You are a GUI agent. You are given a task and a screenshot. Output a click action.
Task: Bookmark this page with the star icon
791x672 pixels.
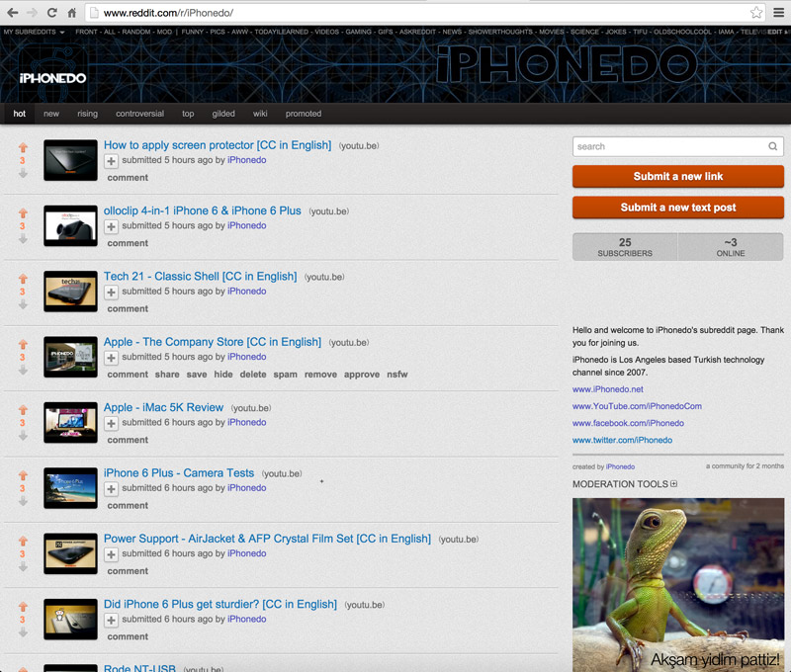tap(755, 13)
